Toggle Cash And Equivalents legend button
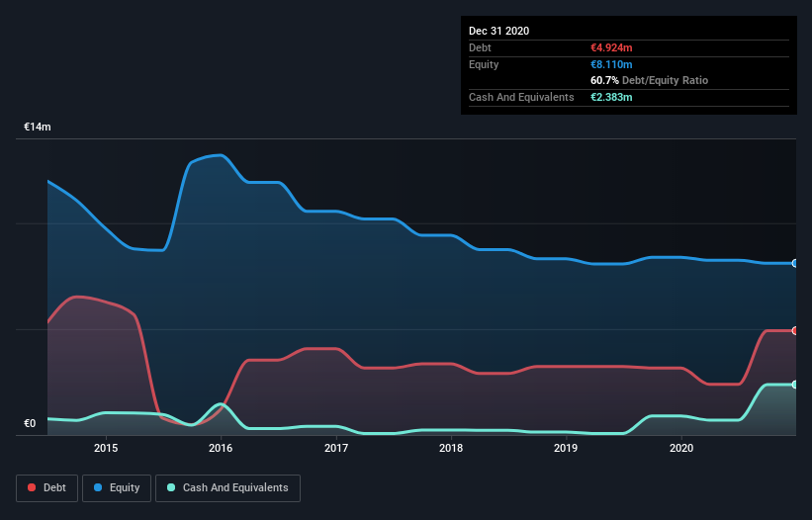This screenshot has height=520, width=812. point(227,488)
